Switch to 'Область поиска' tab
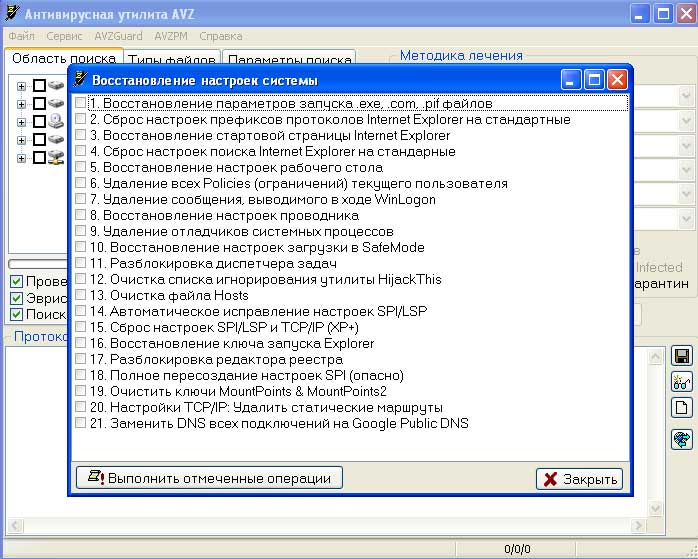Screen dimensions: 698x559 click(64, 58)
